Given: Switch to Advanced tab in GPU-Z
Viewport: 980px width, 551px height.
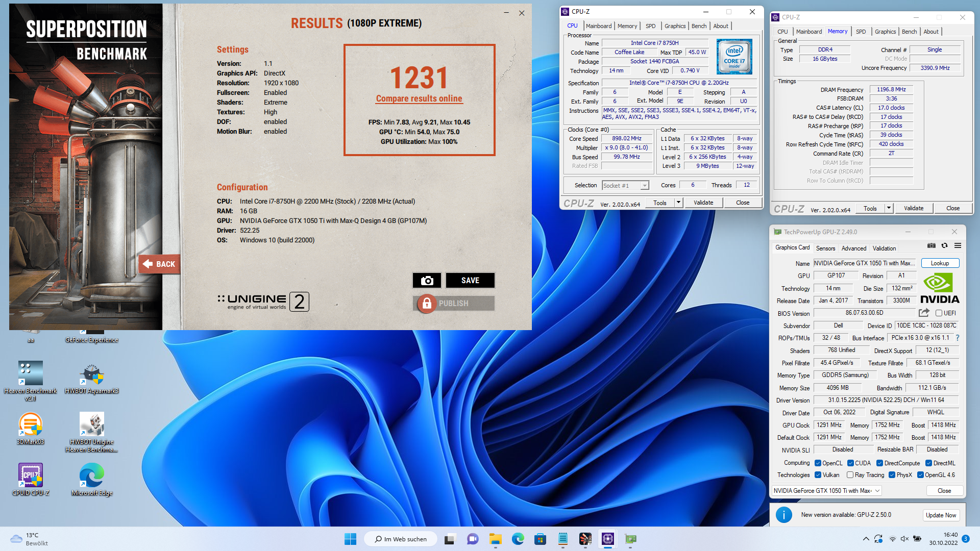Looking at the screenshot, I should [853, 248].
